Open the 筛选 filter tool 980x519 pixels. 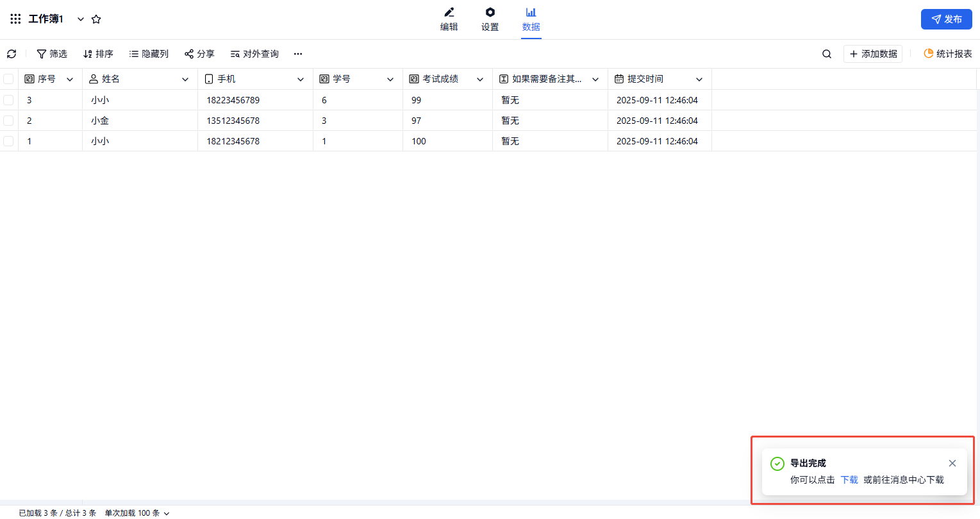click(52, 54)
